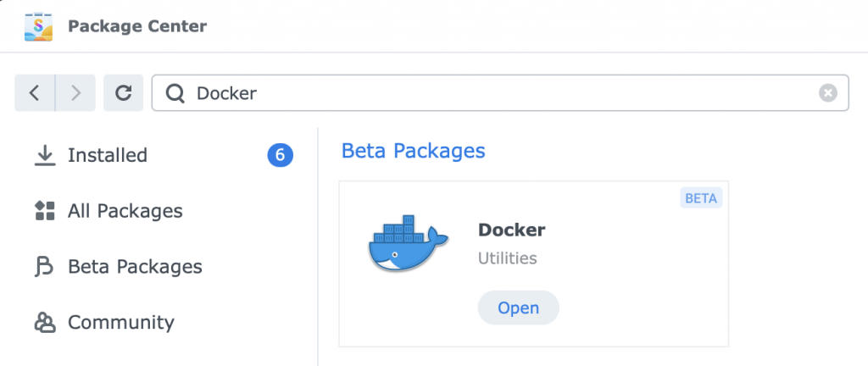Clear the Docker search text
The width and height of the screenshot is (868, 366).
point(828,93)
